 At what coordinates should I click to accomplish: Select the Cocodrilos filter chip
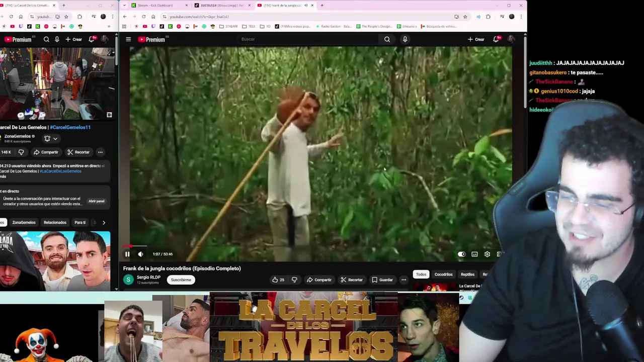click(443, 275)
